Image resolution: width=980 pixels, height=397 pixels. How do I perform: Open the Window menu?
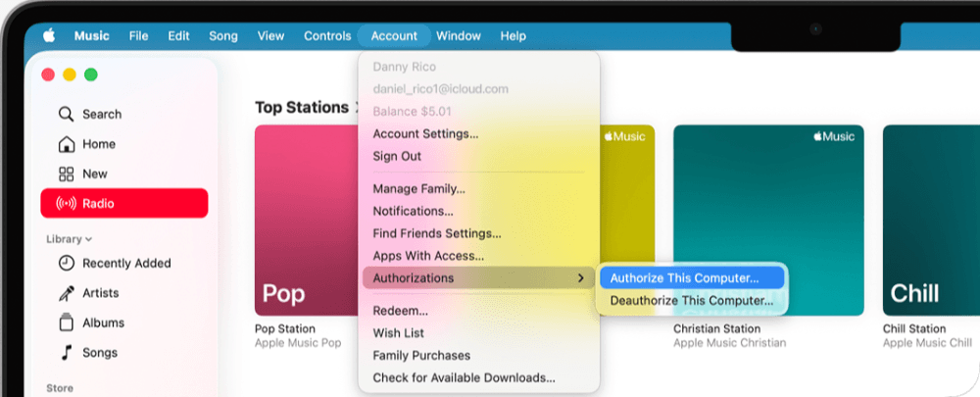tap(458, 35)
